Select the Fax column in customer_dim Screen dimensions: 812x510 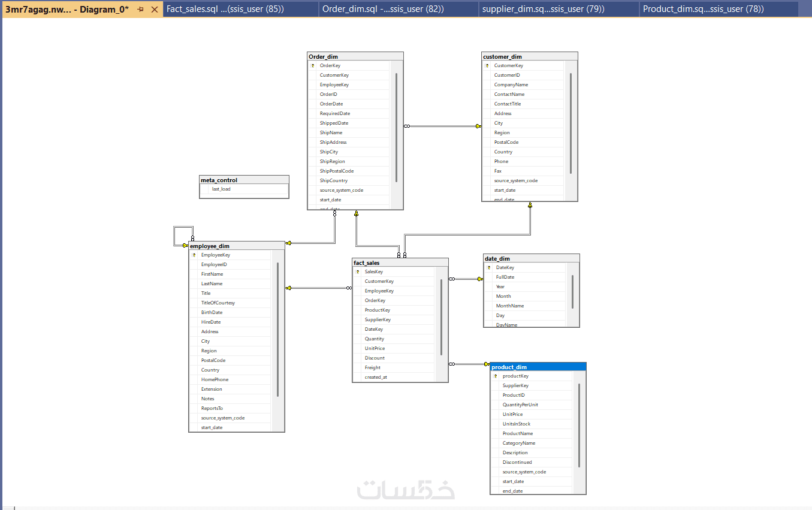click(523, 171)
